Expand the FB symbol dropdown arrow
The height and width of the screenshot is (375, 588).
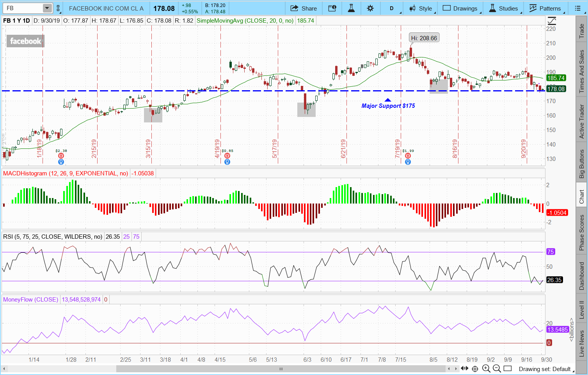[47, 8]
